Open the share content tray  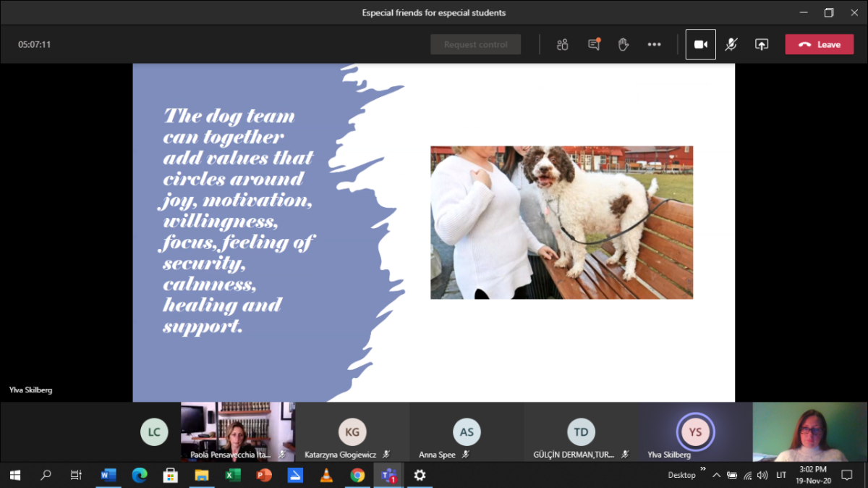(x=761, y=44)
